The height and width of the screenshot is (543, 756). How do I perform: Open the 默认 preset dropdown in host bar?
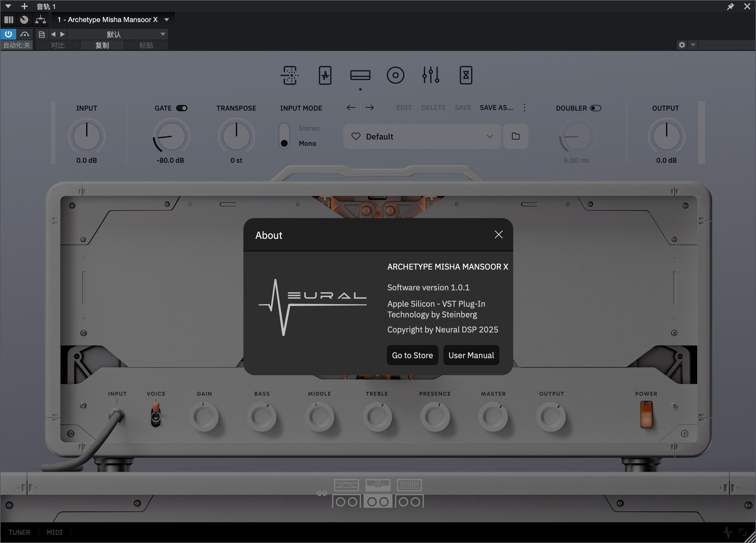pyautogui.click(x=163, y=35)
